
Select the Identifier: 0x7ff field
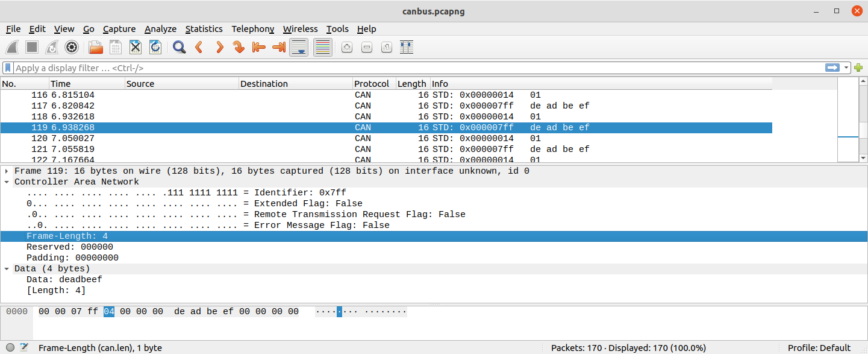[434, 192]
